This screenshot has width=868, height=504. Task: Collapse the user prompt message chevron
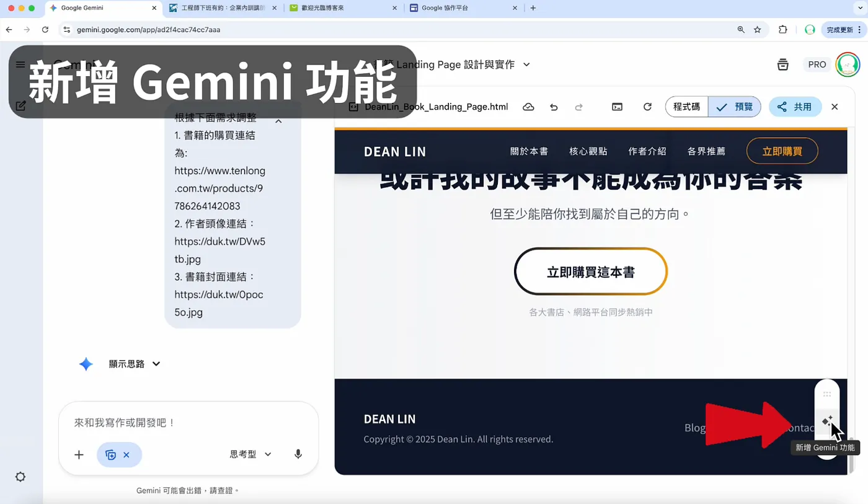pyautogui.click(x=278, y=120)
